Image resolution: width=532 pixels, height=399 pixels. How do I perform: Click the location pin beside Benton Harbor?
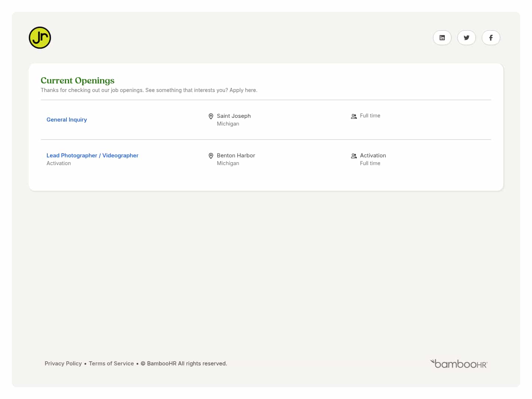(x=211, y=156)
